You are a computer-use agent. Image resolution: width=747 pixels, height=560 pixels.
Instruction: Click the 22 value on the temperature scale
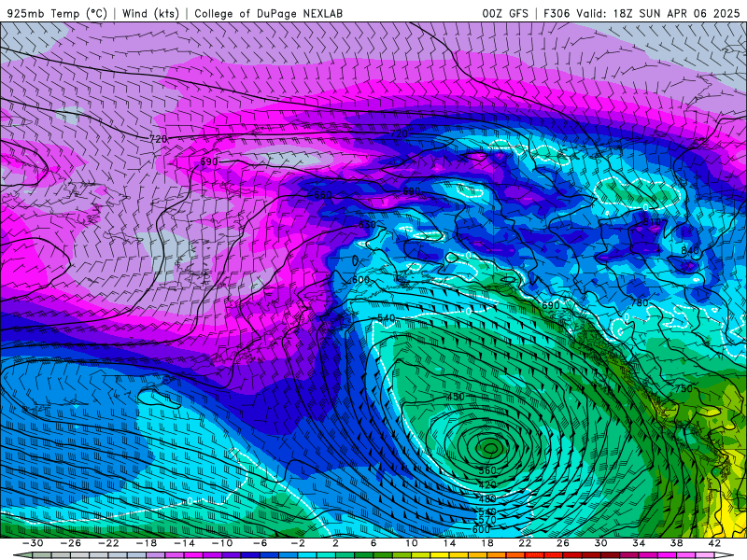tap(525, 543)
